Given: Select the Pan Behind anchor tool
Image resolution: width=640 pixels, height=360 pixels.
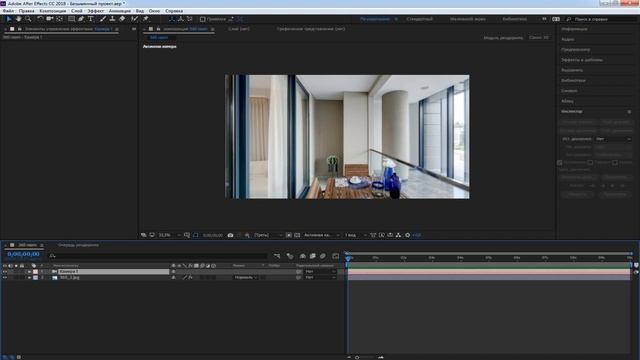Looking at the screenshot, I should tap(60, 19).
